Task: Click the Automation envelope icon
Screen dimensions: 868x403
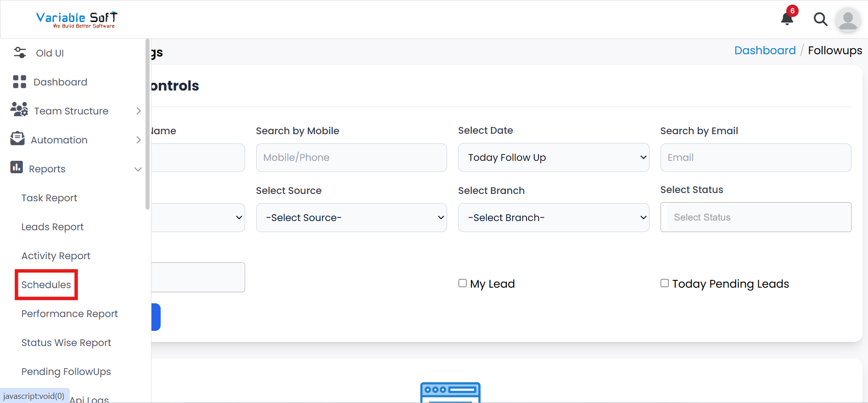Action: coord(18,139)
